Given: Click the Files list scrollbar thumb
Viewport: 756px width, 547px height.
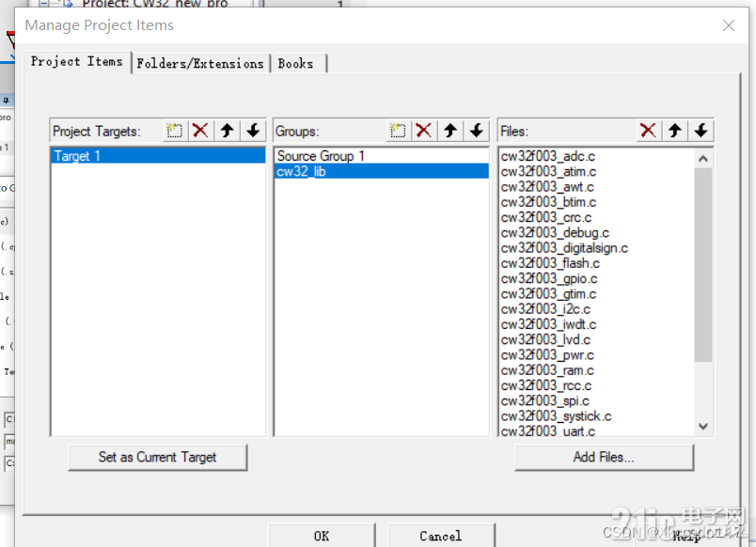Looking at the screenshot, I should [703, 265].
